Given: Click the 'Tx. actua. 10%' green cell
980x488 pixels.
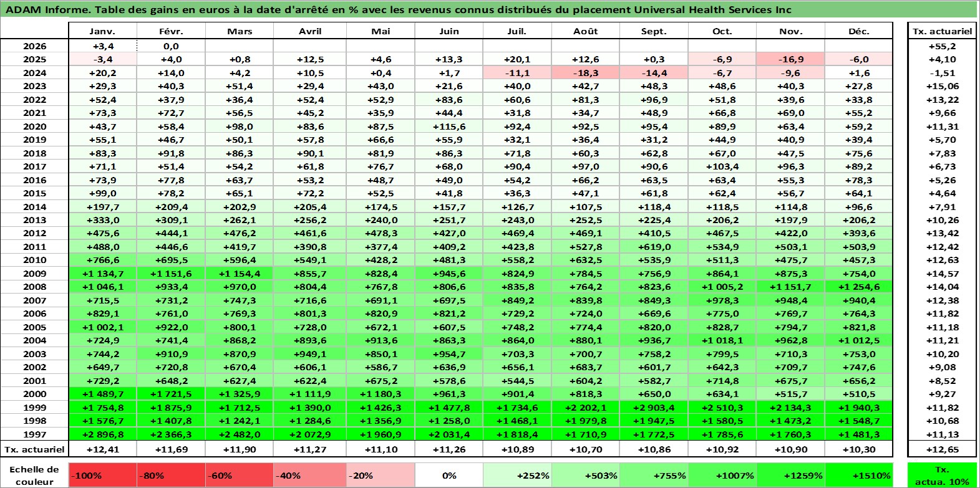Looking at the screenshot, I should tap(942, 475).
